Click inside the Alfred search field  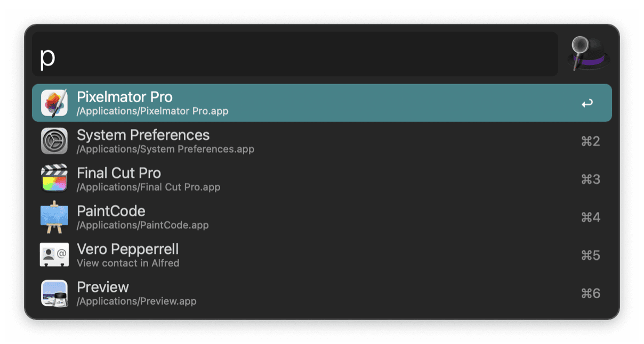click(293, 54)
